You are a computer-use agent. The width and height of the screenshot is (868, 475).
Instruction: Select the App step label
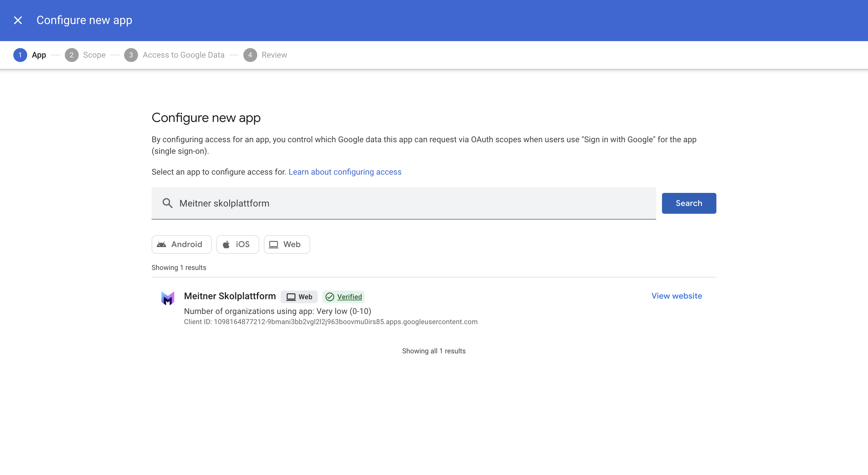click(x=39, y=55)
